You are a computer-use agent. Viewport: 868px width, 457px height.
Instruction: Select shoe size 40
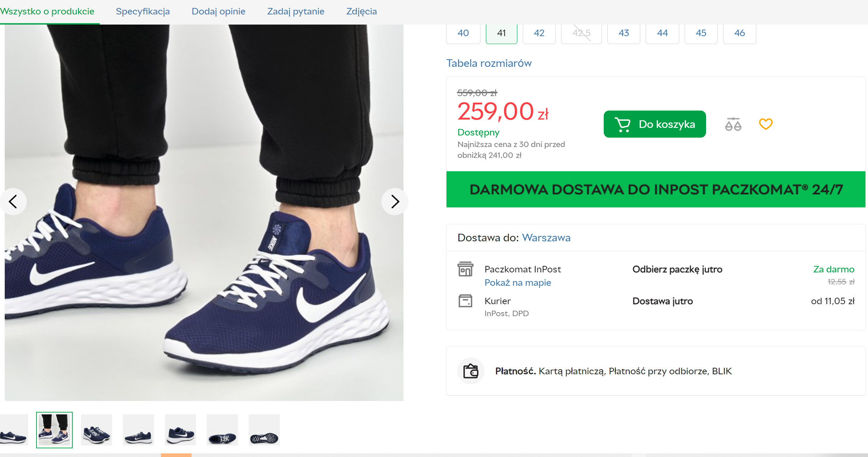click(x=463, y=33)
